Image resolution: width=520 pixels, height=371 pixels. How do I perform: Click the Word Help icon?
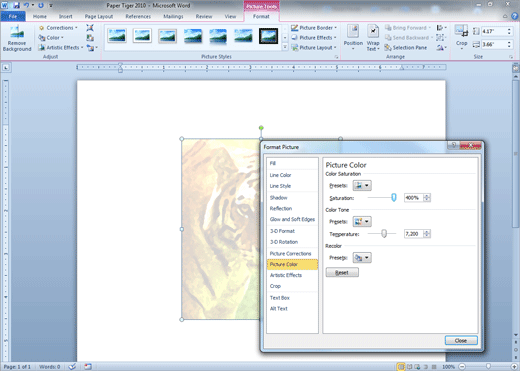[x=515, y=16]
